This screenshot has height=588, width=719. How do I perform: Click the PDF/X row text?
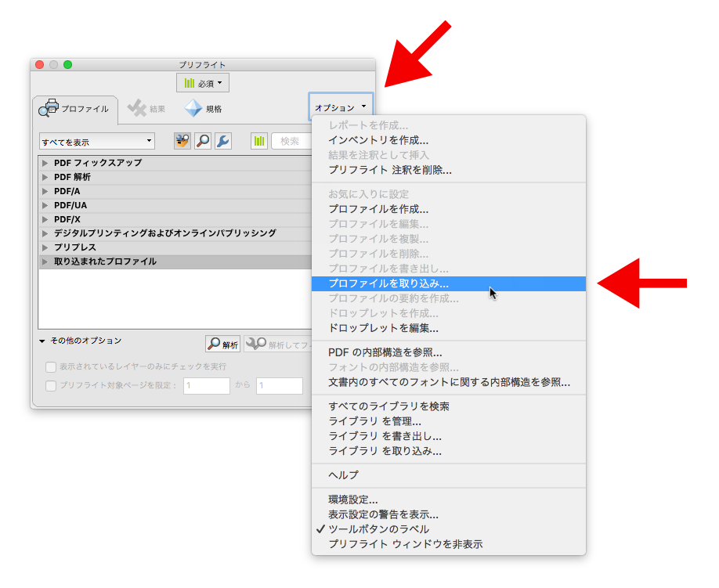pyautogui.click(x=67, y=219)
